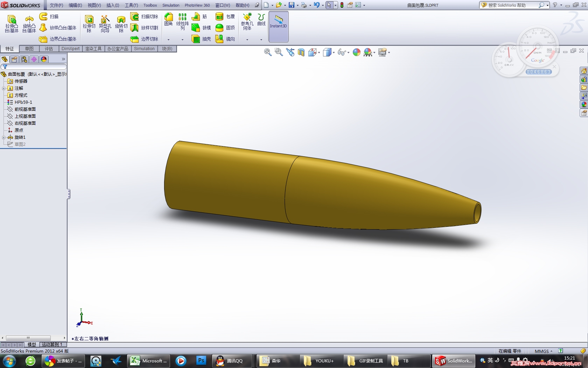Click the Zoom to Fit view icon

[x=268, y=52]
